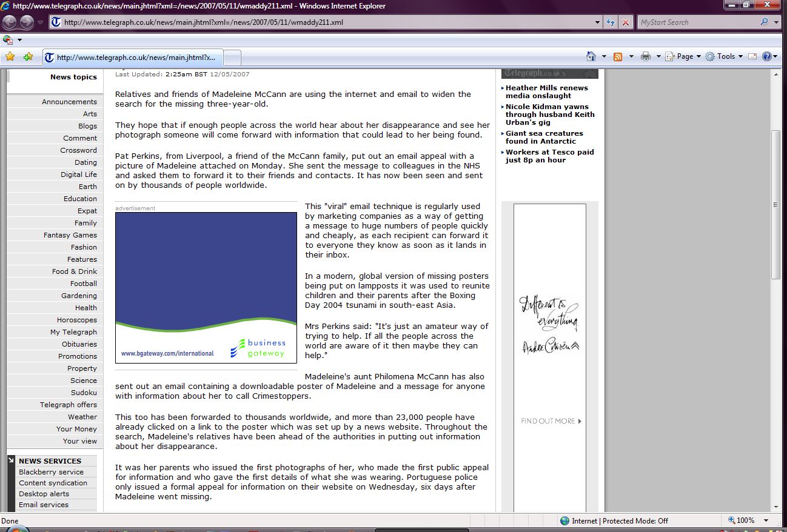787x532 pixels.
Task: Click the page's vertical scrollbar thumb
Action: pyautogui.click(x=775, y=204)
